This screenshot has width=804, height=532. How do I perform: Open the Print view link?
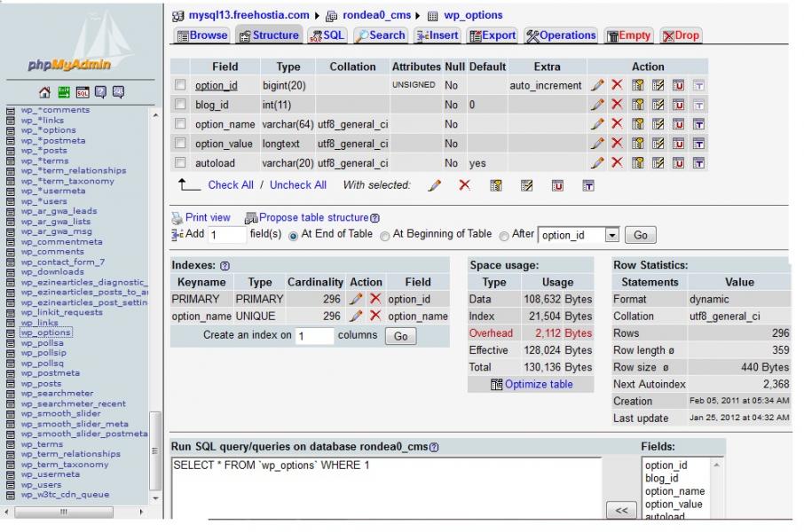(208, 217)
